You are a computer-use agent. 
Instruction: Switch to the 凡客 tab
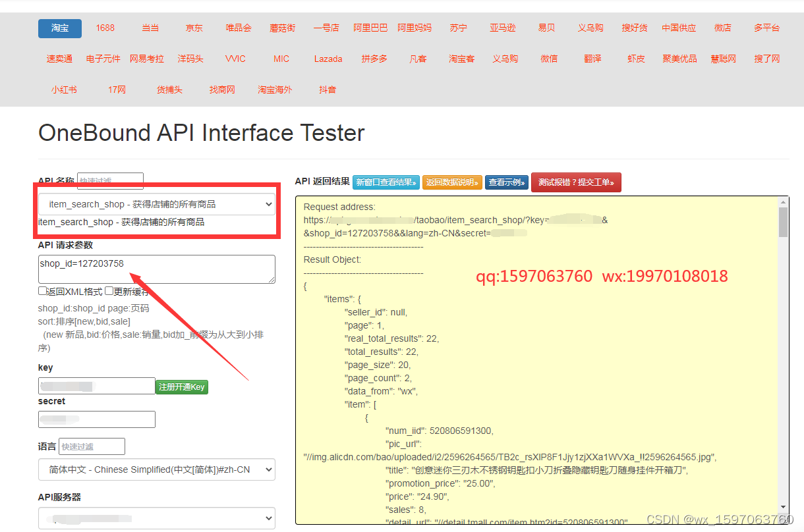point(418,59)
